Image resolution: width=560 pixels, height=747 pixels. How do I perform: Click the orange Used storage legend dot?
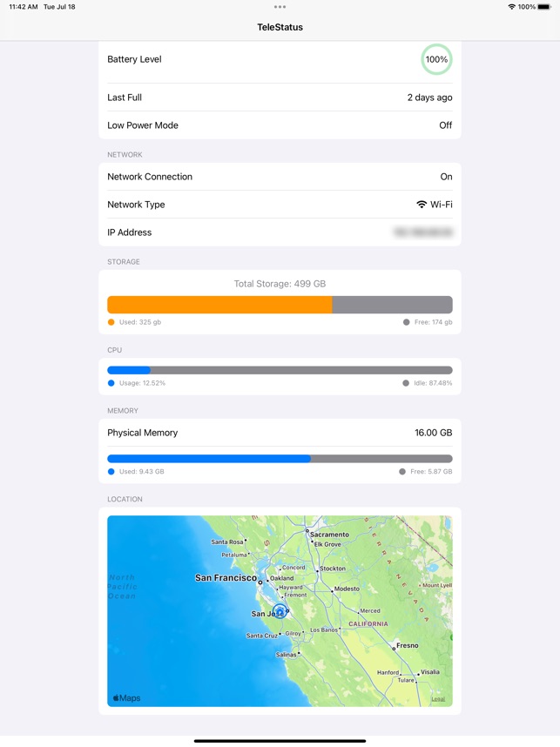(111, 322)
